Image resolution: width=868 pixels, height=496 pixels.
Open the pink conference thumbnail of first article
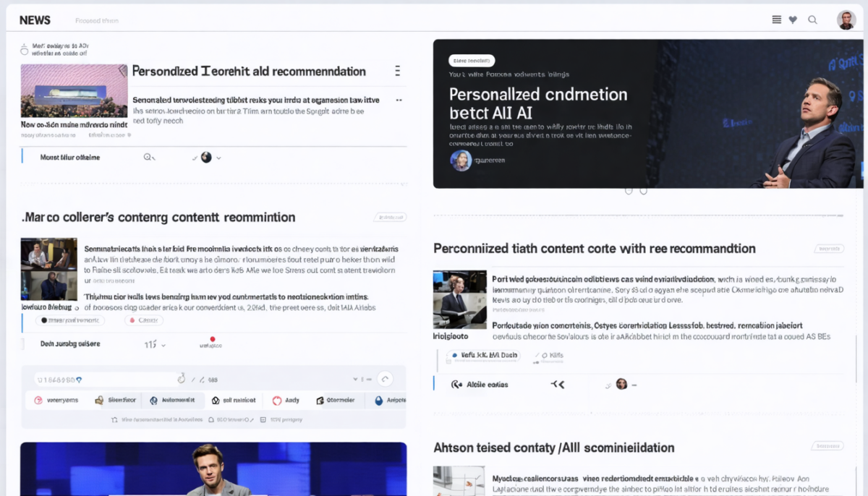point(75,90)
